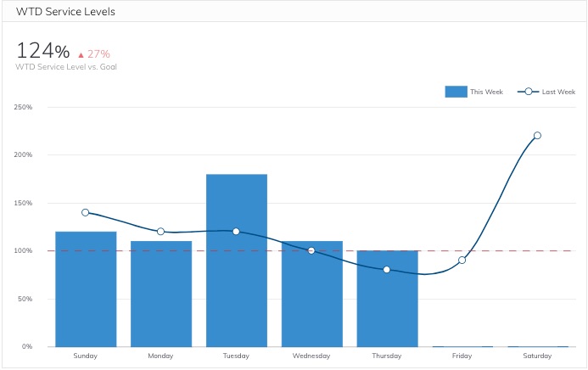Viewport: 588px width, 370px height.
Task: Click the red up-triangle change indicator
Action: [x=81, y=54]
